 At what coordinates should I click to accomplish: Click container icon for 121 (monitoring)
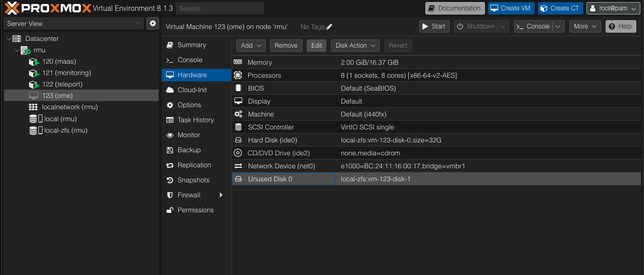pos(34,73)
